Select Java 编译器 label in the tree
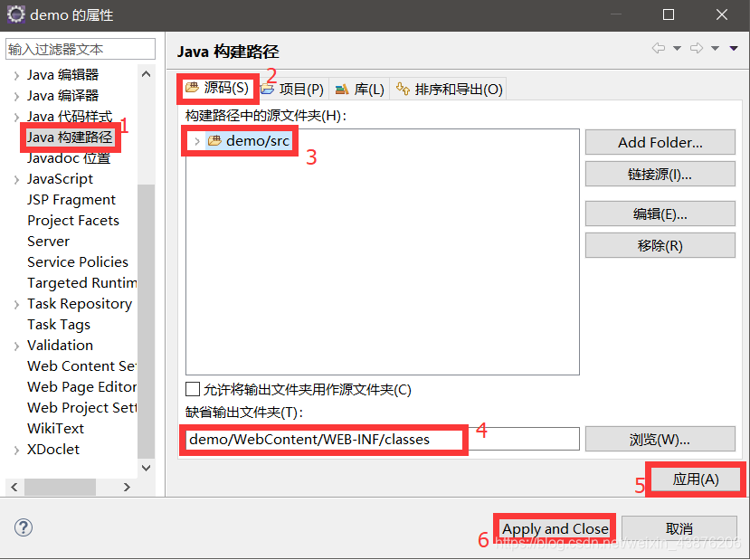 62,96
